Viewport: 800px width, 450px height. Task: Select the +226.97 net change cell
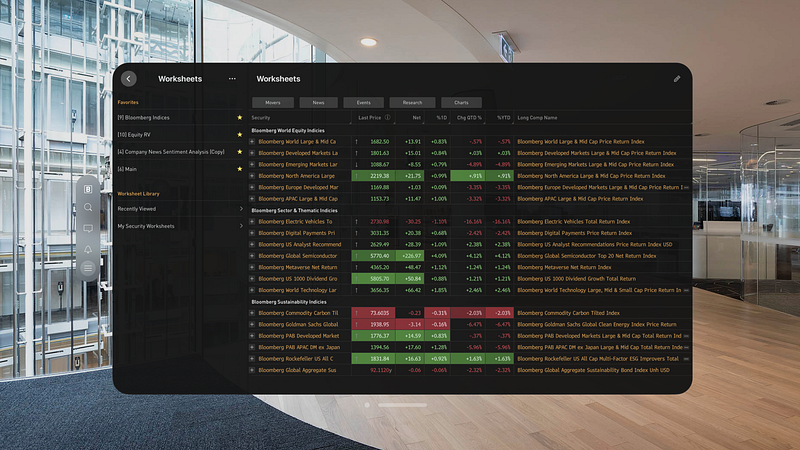pyautogui.click(x=410, y=256)
